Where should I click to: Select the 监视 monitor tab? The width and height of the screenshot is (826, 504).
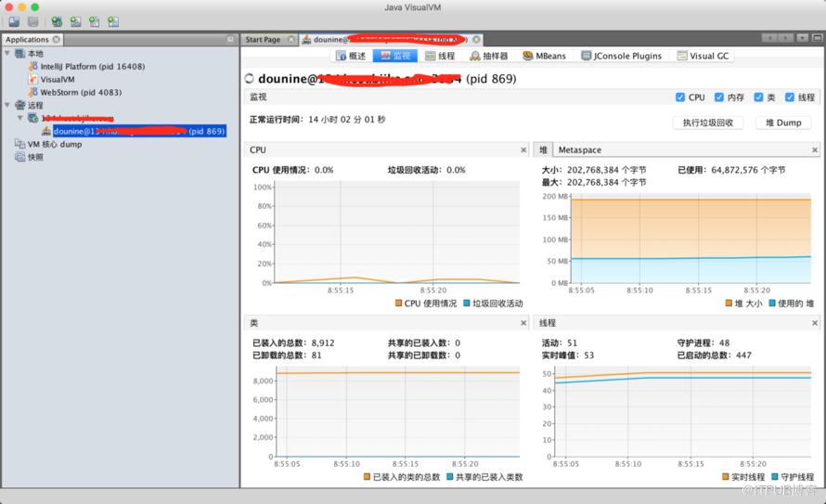395,56
